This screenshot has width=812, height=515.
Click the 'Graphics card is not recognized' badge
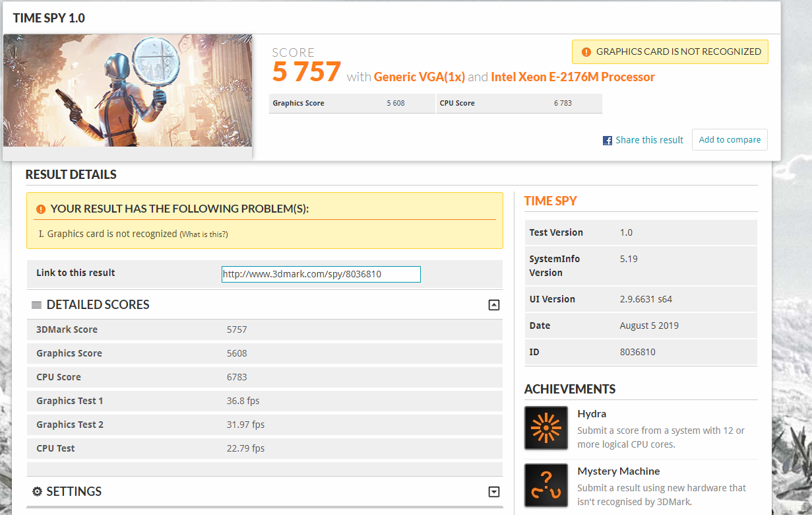670,52
